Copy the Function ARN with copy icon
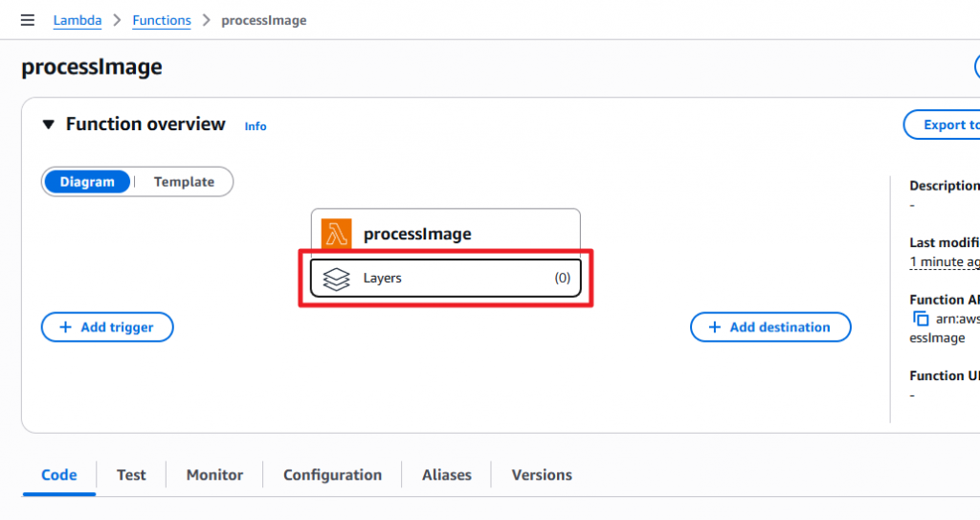 921,319
